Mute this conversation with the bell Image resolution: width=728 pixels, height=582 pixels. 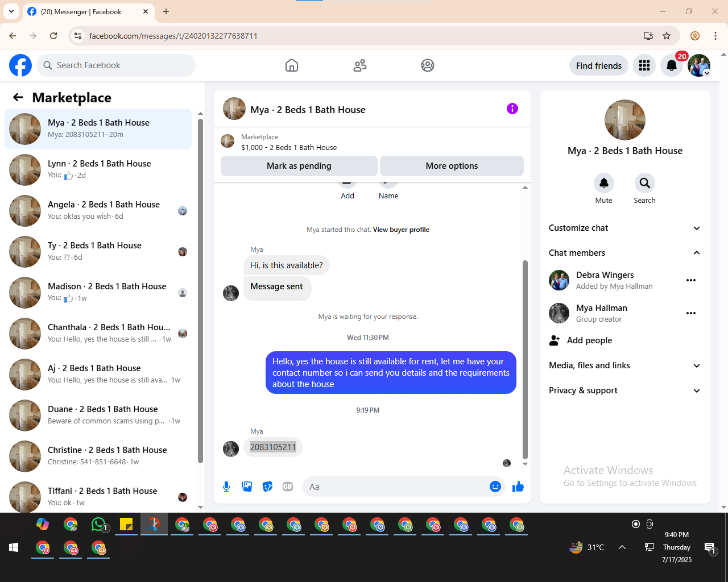(x=603, y=183)
